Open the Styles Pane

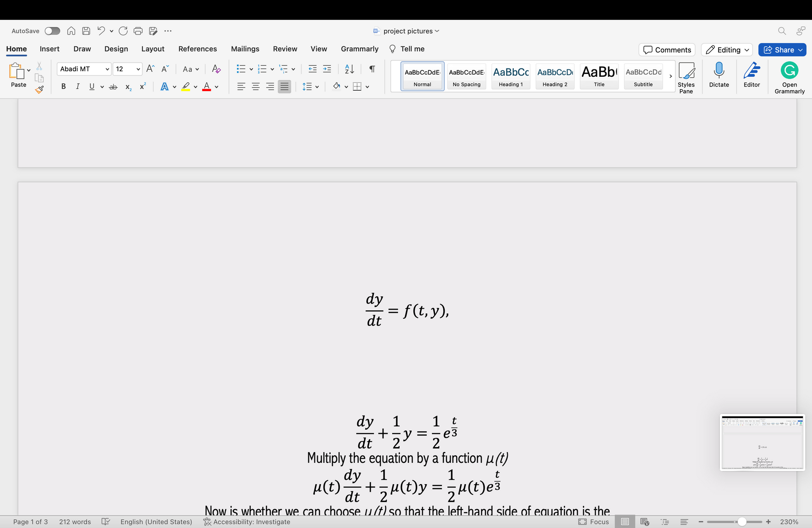pos(686,77)
